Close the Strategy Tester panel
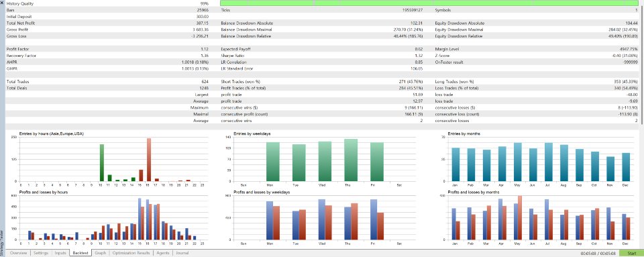This screenshot has height=257, width=644. pos(2,3)
